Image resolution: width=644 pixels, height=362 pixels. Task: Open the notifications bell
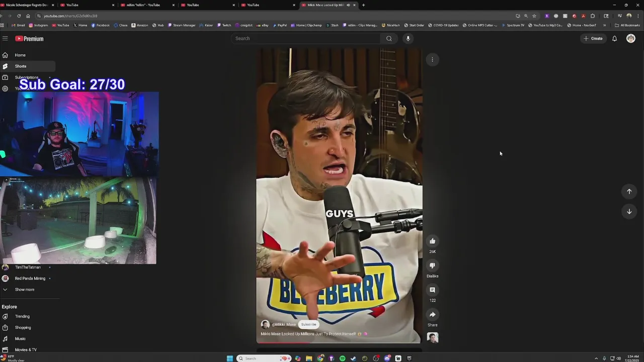click(614, 38)
